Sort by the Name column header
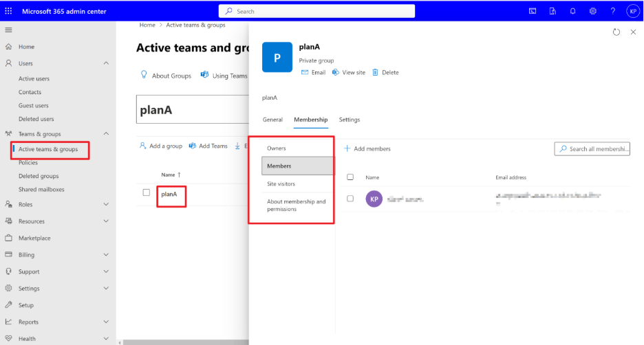The image size is (644, 345). [171, 175]
